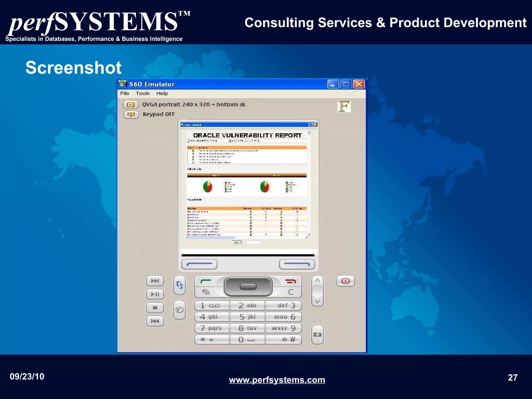Click the ORACLE VULNERABILITY REPORT heading
This screenshot has height=399, width=532.
[x=247, y=135]
